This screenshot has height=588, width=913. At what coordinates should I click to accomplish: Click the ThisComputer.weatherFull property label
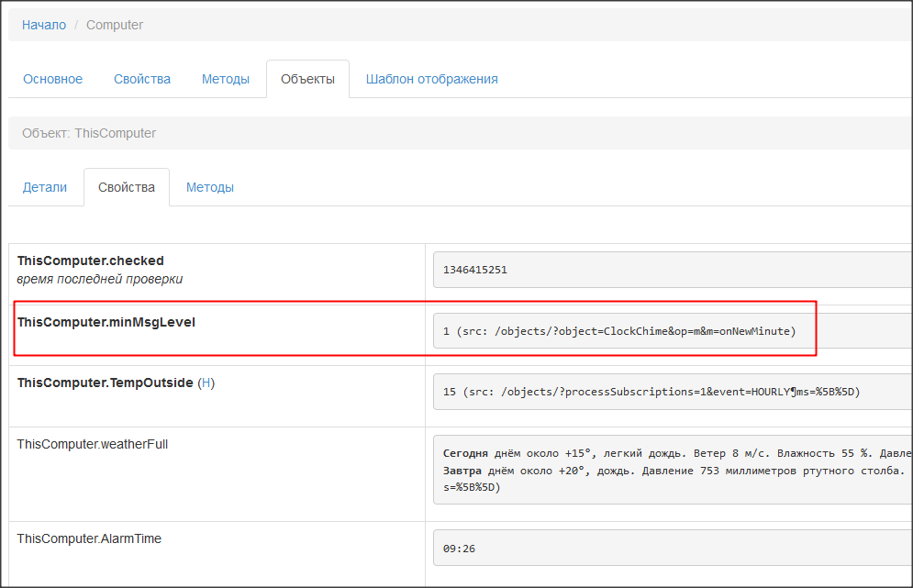coord(93,444)
